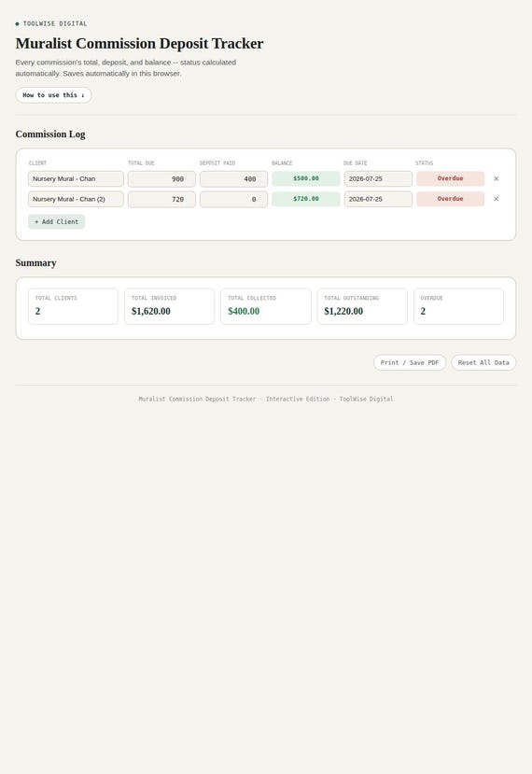Click the Muralist Commission Deposit Tracker title
This screenshot has width=532, height=774.
pyautogui.click(x=140, y=44)
